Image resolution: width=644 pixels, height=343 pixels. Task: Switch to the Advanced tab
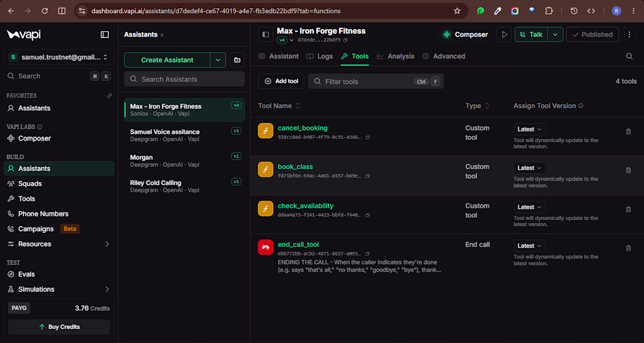(444, 56)
